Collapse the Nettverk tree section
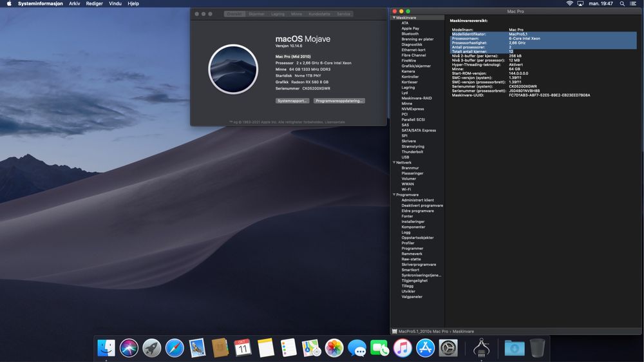 click(x=394, y=162)
